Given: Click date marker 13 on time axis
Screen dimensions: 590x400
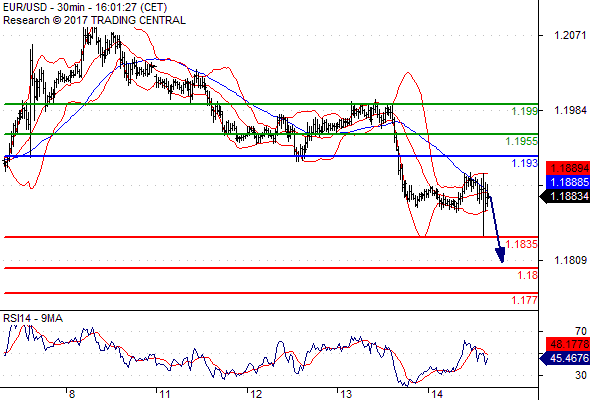Looking at the screenshot, I should pyautogui.click(x=346, y=394).
